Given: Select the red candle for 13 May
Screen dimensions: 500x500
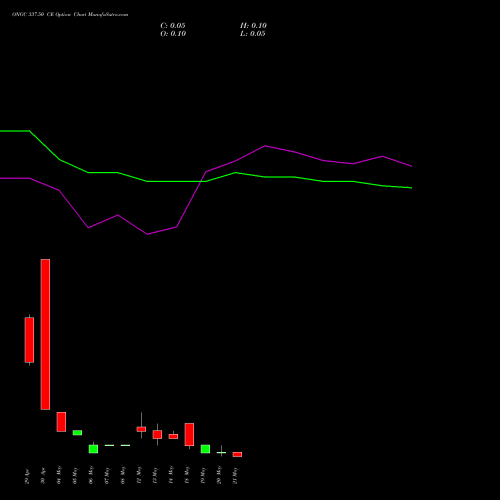Looking at the screenshot, I should 157,434.
